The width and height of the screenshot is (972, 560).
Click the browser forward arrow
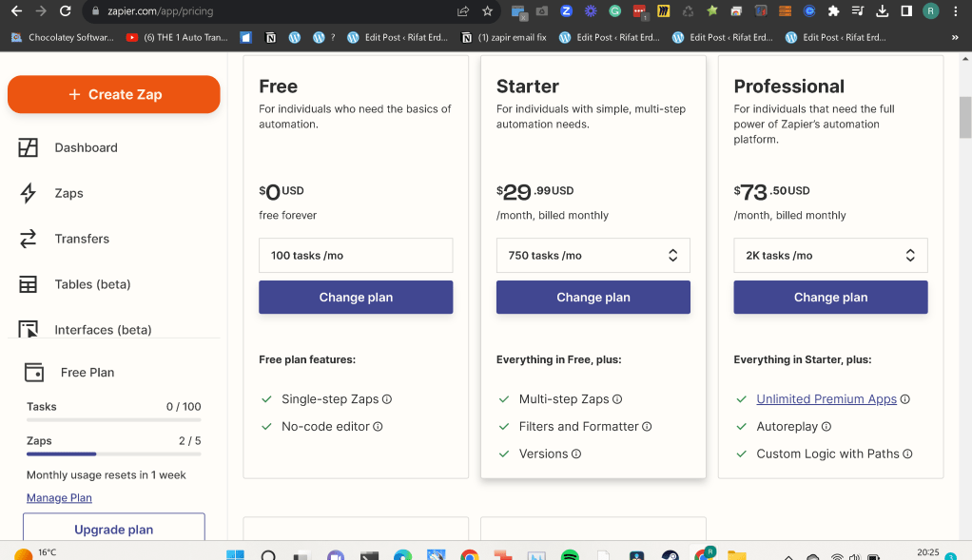tap(41, 11)
